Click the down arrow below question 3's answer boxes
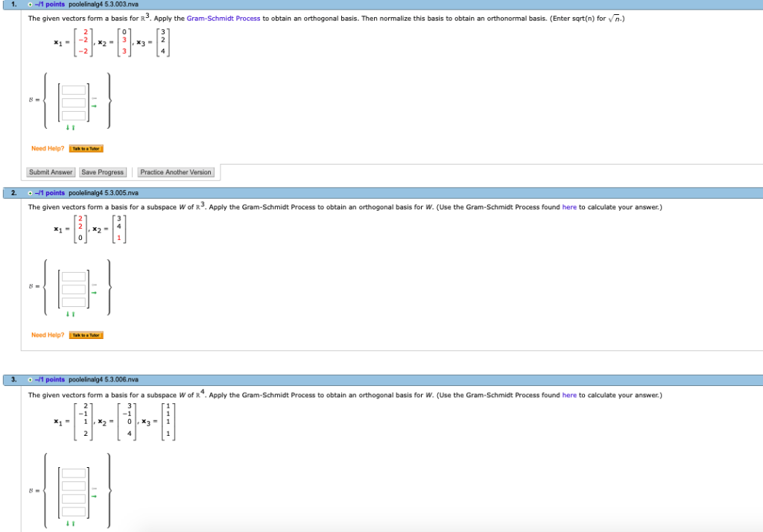 tap(68, 524)
